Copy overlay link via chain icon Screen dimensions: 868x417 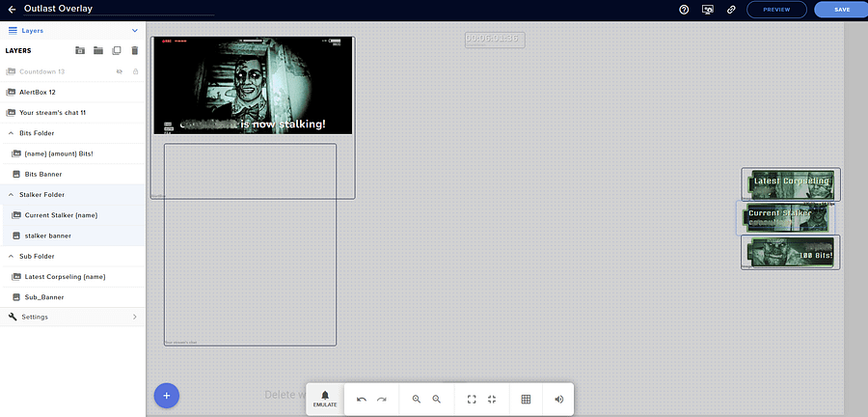(731, 10)
